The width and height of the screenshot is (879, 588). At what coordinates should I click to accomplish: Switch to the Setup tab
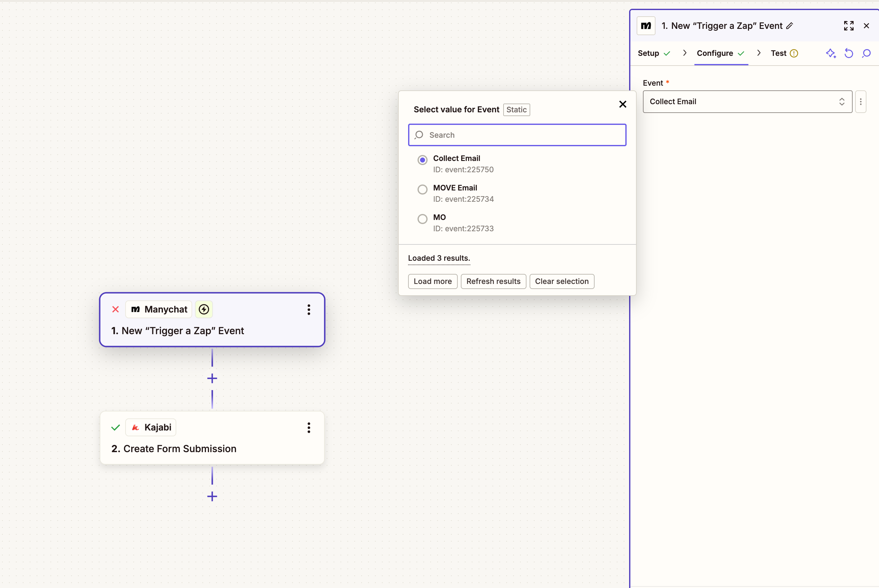(x=654, y=53)
